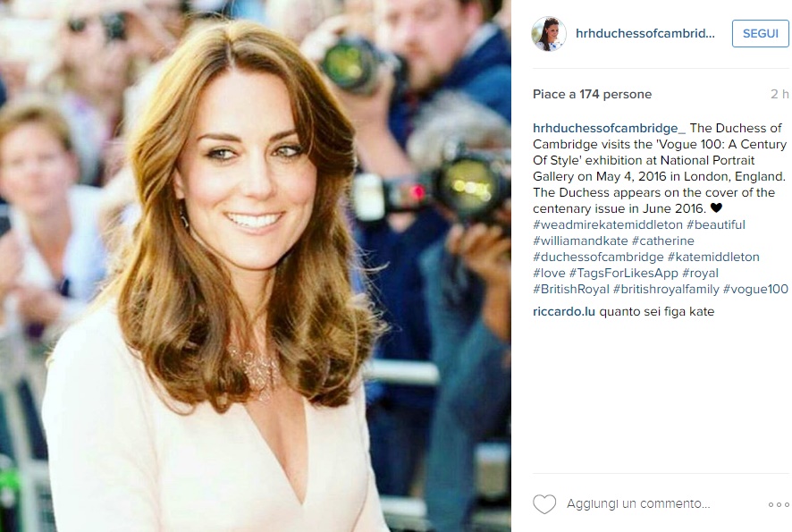Open the #williamandkate hashtag
This screenshot has height=532, width=792.
pyautogui.click(x=580, y=241)
